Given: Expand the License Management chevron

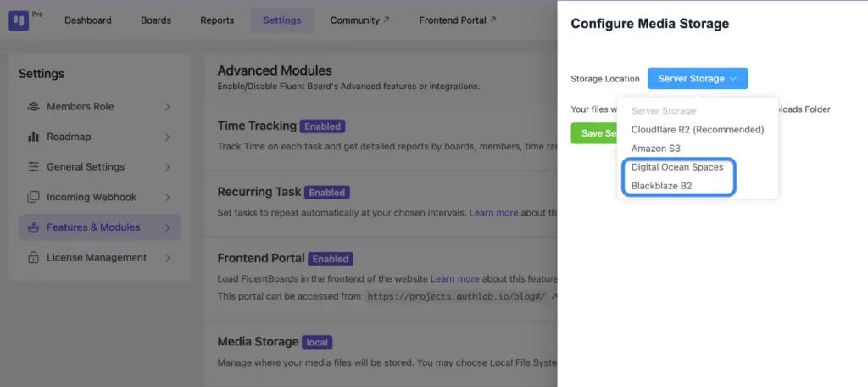Looking at the screenshot, I should [x=167, y=257].
